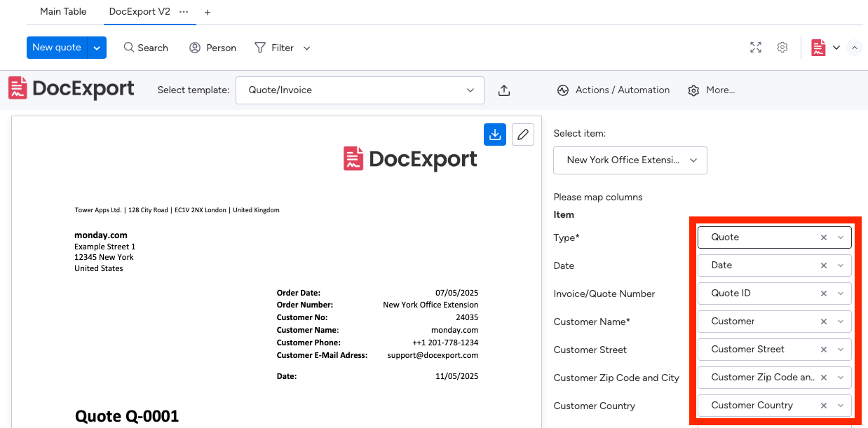Clear the Customer Street mapping
The width and height of the screenshot is (868, 428).
tap(824, 350)
